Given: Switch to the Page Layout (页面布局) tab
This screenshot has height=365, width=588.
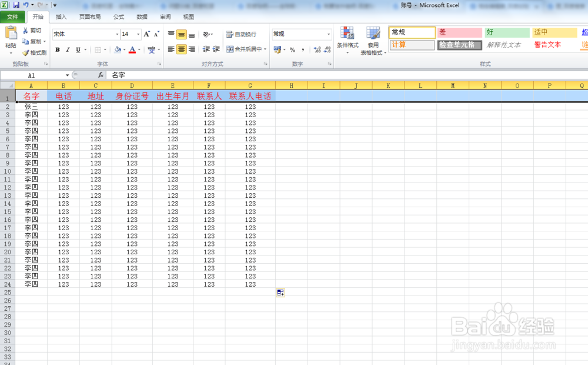Looking at the screenshot, I should (x=90, y=17).
